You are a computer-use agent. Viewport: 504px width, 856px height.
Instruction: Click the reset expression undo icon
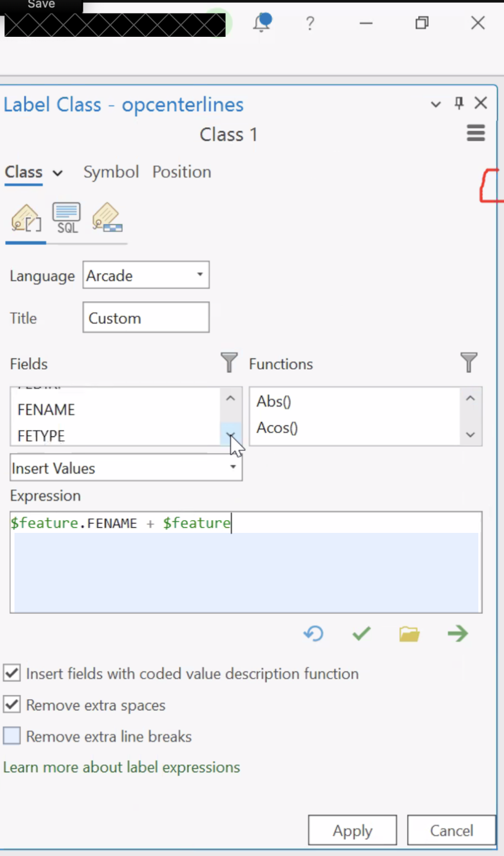tap(313, 633)
